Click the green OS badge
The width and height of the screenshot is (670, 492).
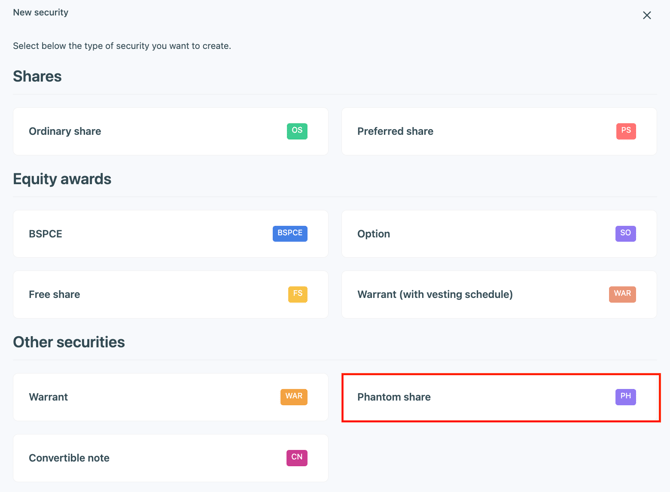[x=297, y=131]
